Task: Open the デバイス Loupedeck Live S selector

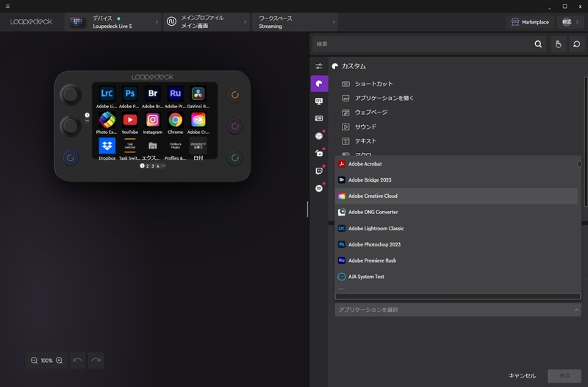Action: (x=113, y=22)
